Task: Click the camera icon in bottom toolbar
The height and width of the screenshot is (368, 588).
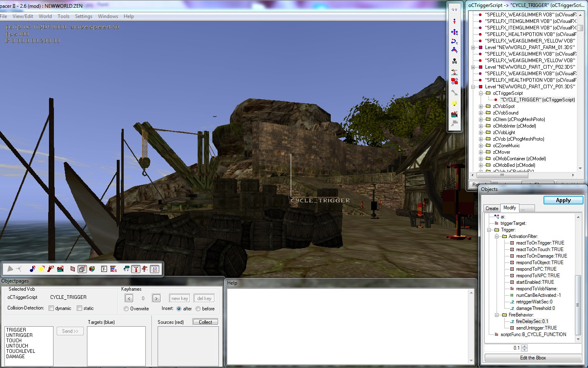Action: pos(60,269)
